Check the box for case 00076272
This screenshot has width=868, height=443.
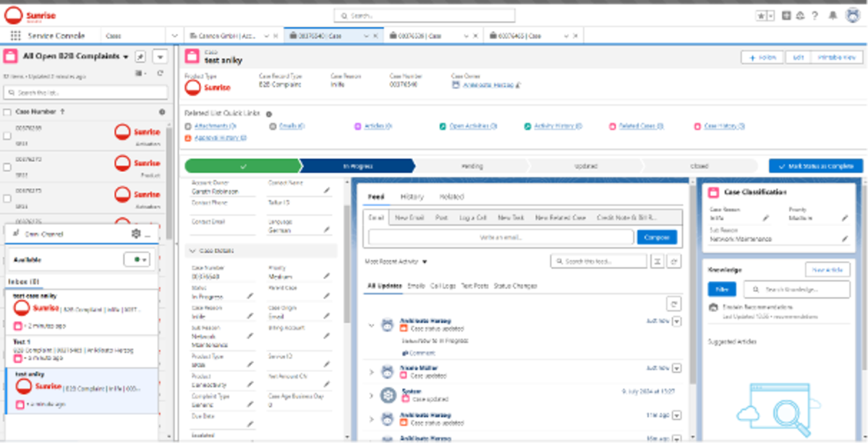click(7, 167)
